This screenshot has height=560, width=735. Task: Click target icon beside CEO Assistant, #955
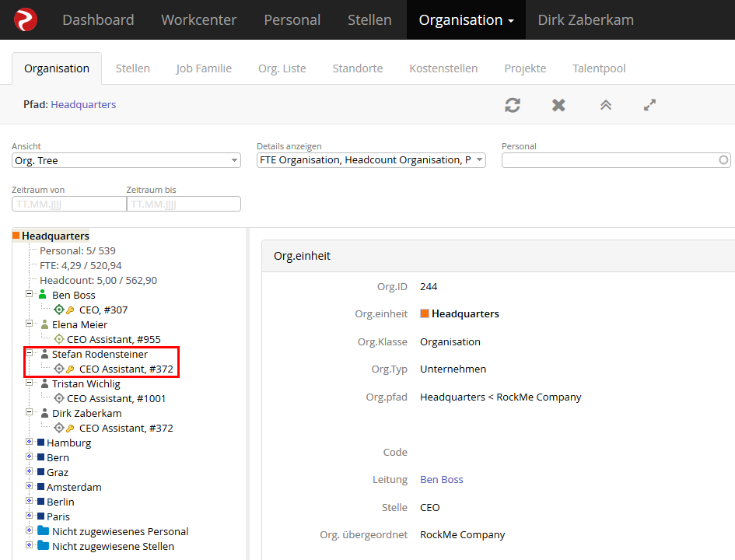(58, 339)
